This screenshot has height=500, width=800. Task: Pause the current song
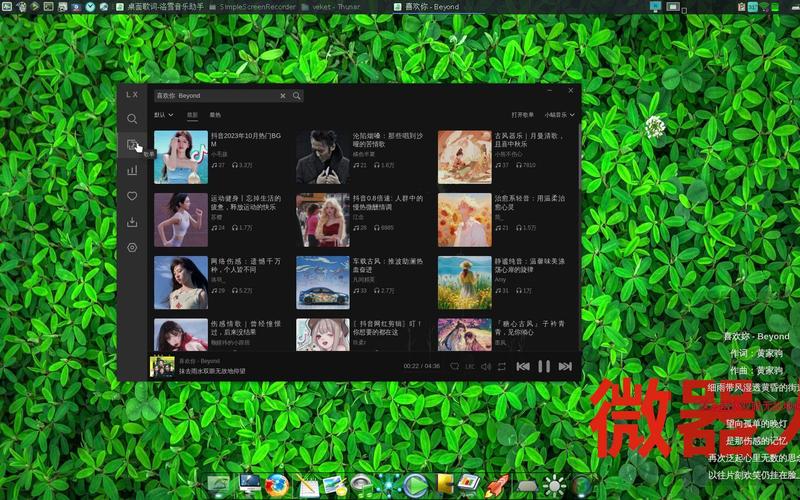pyautogui.click(x=544, y=366)
